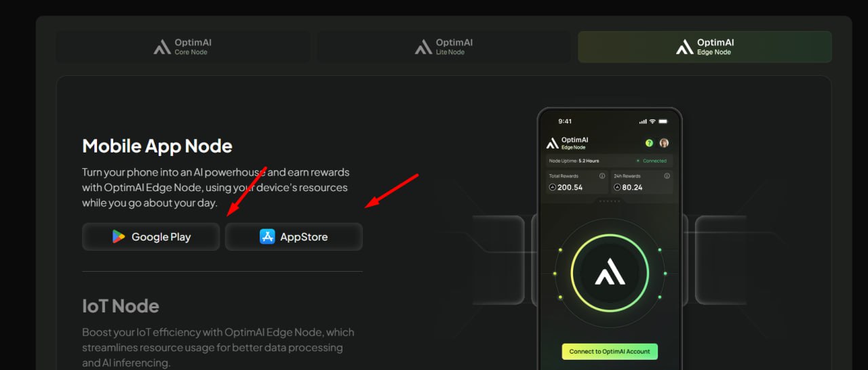This screenshot has width=868, height=370.
Task: Click the cellular signal bars on phone
Action: click(643, 121)
